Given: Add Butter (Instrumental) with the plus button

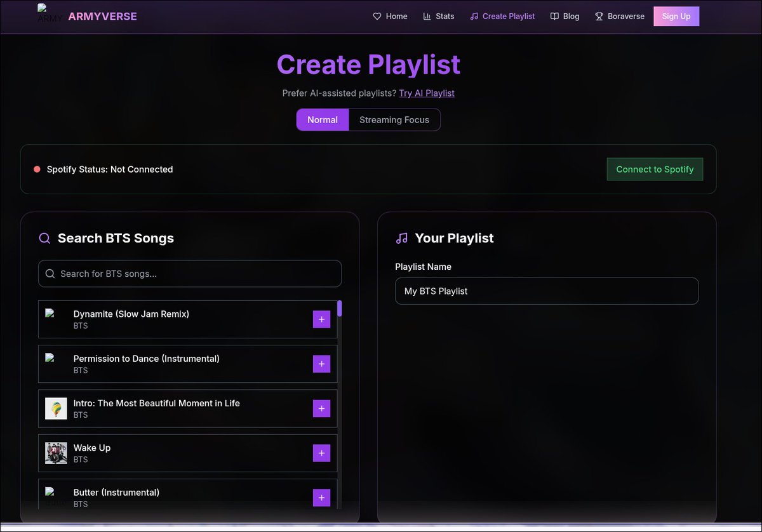Looking at the screenshot, I should (x=321, y=497).
